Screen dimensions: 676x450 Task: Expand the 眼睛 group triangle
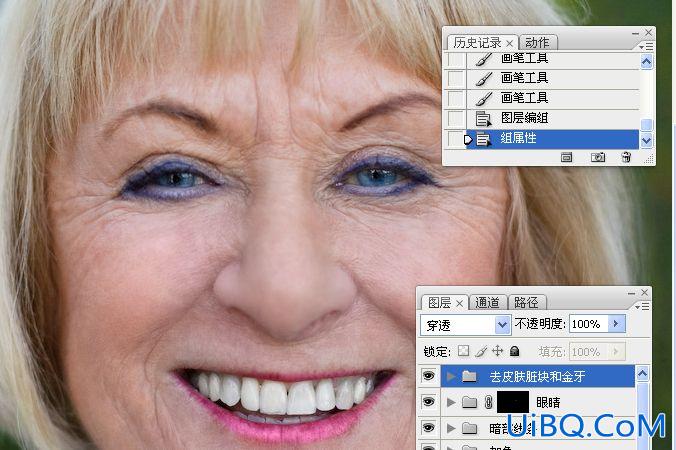[x=451, y=403]
